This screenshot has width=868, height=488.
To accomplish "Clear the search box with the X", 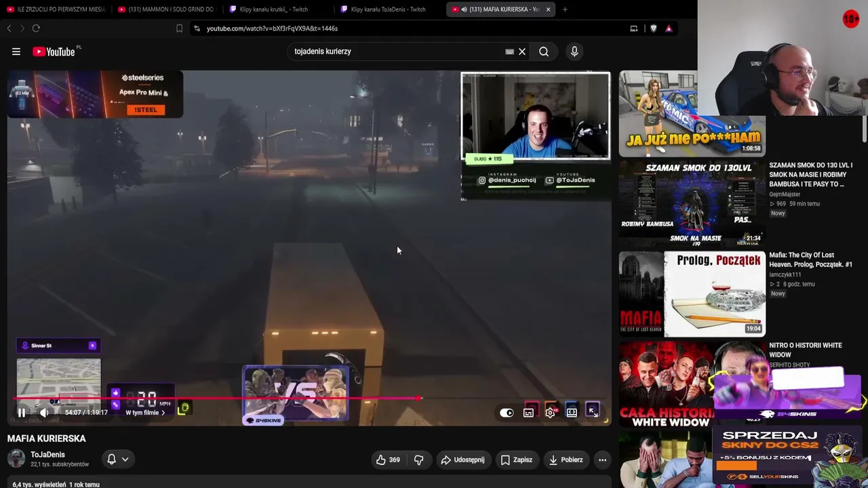I will [522, 52].
